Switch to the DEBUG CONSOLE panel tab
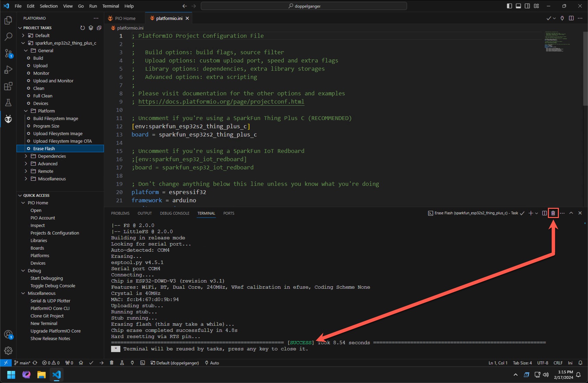The height and width of the screenshot is (383, 588). tap(175, 213)
